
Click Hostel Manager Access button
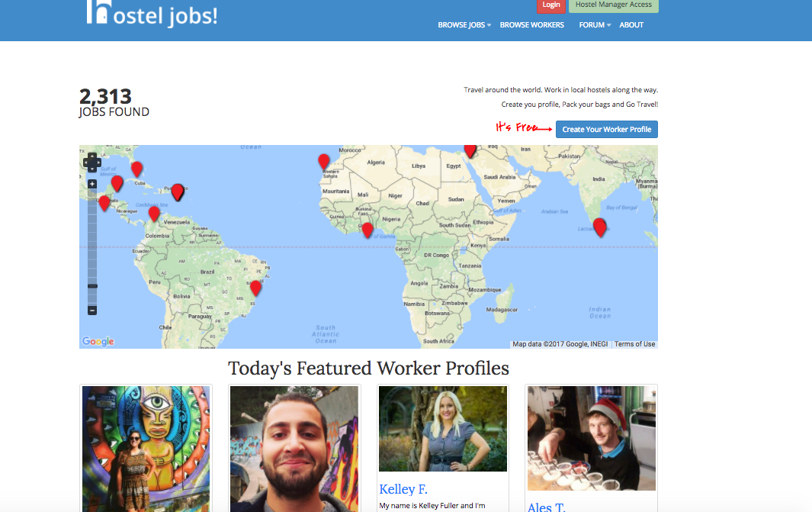point(614,5)
